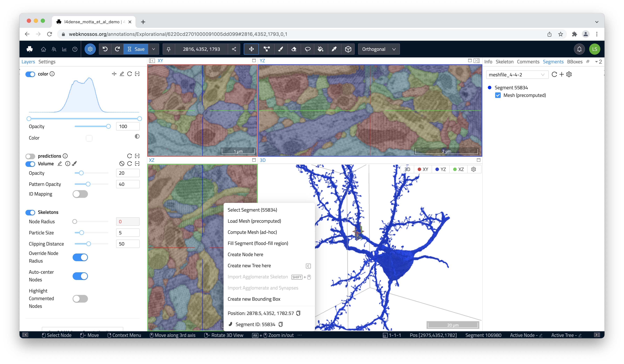Open the help question mark icon
624x364 pixels.
[x=75, y=49]
